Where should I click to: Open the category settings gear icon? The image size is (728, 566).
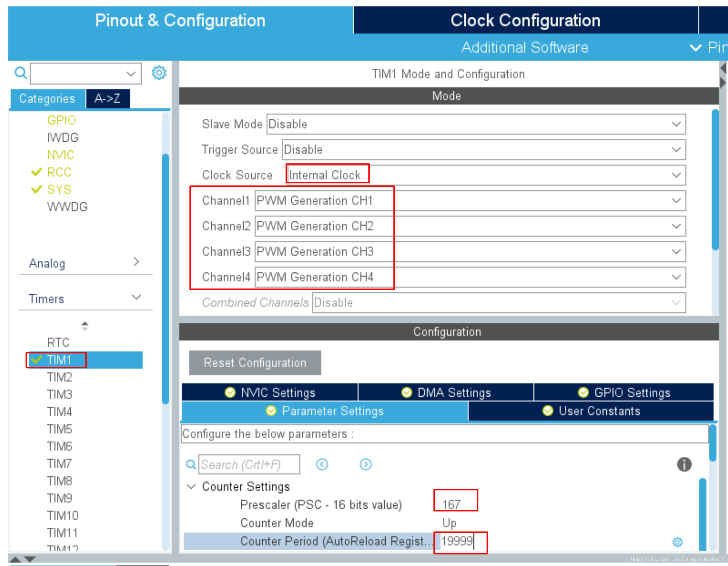coord(159,73)
